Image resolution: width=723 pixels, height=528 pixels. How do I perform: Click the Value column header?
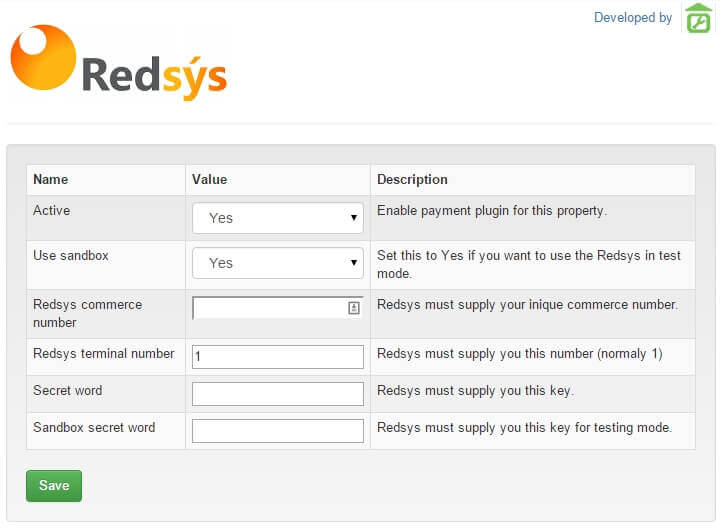coord(210,180)
